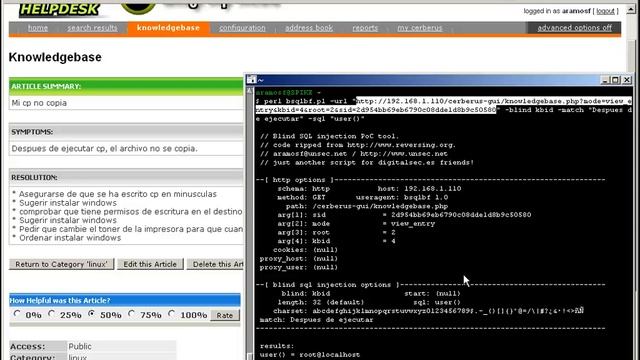
Task: Open the my cerberus tab
Action: [x=420, y=28]
